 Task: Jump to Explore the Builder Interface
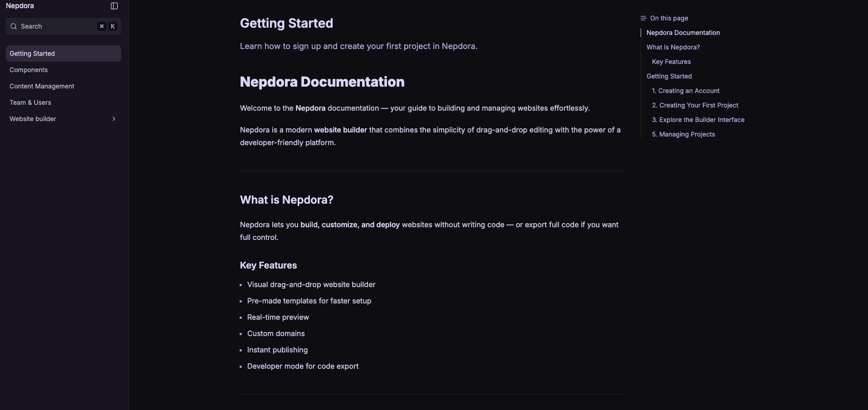tap(698, 120)
